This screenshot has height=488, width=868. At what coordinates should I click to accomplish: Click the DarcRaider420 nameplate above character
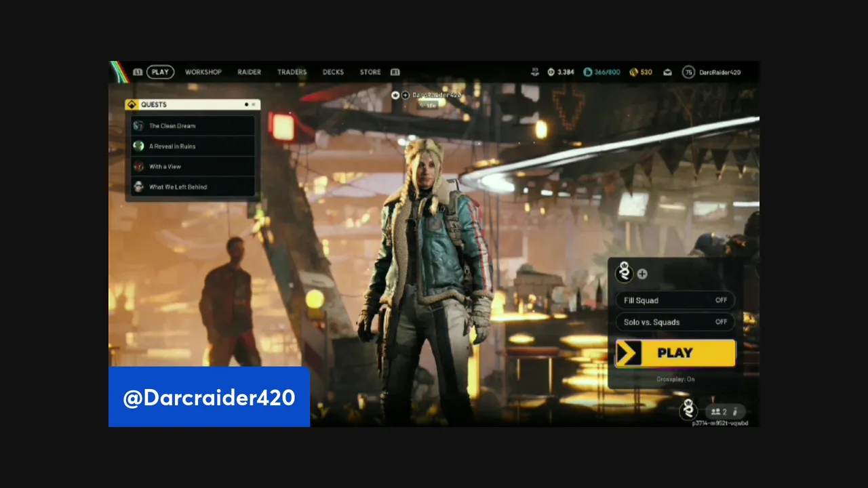point(436,96)
